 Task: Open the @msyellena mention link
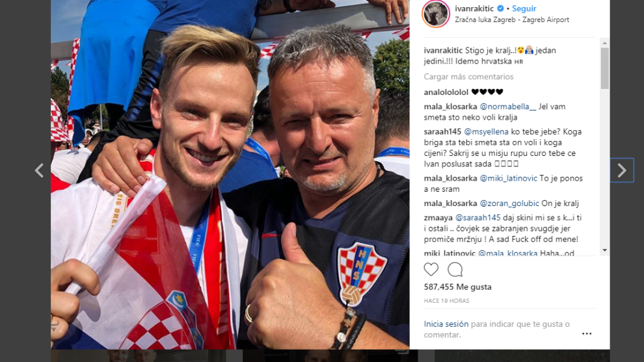487,132
